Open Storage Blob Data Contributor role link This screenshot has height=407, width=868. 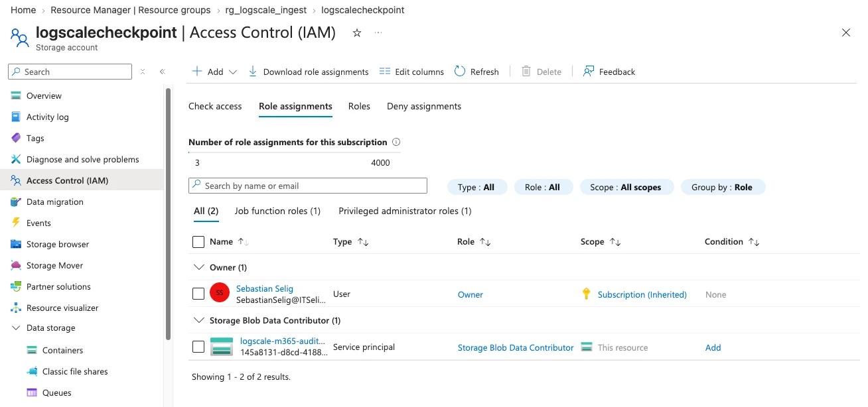coord(516,347)
